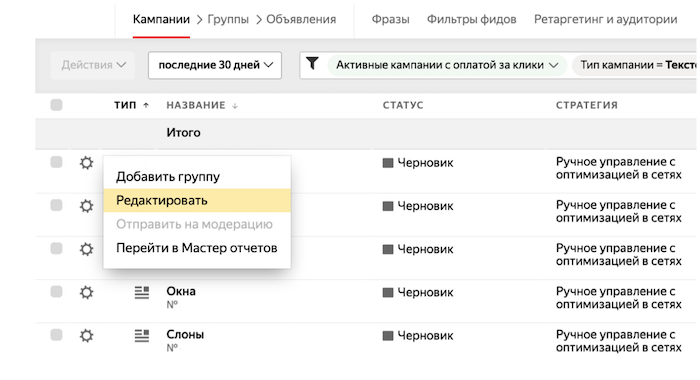Viewport: 700px width, 380px height.
Task: Click the text campaign type icon beside Слоны
Action: click(142, 335)
